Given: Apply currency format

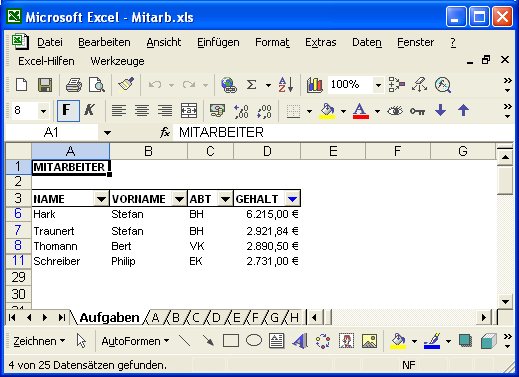Looking at the screenshot, I should click(x=217, y=111).
